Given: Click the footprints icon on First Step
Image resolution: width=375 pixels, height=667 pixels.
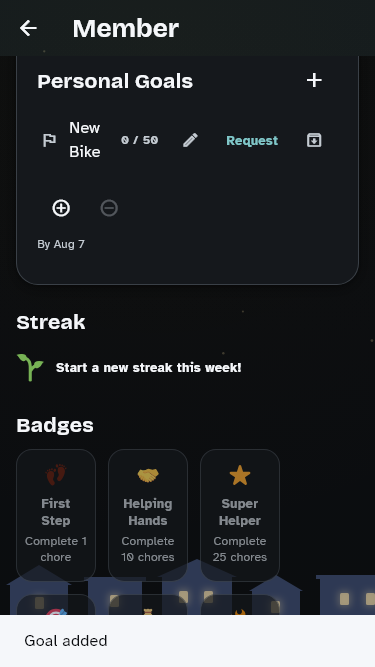Looking at the screenshot, I should 56,475.
